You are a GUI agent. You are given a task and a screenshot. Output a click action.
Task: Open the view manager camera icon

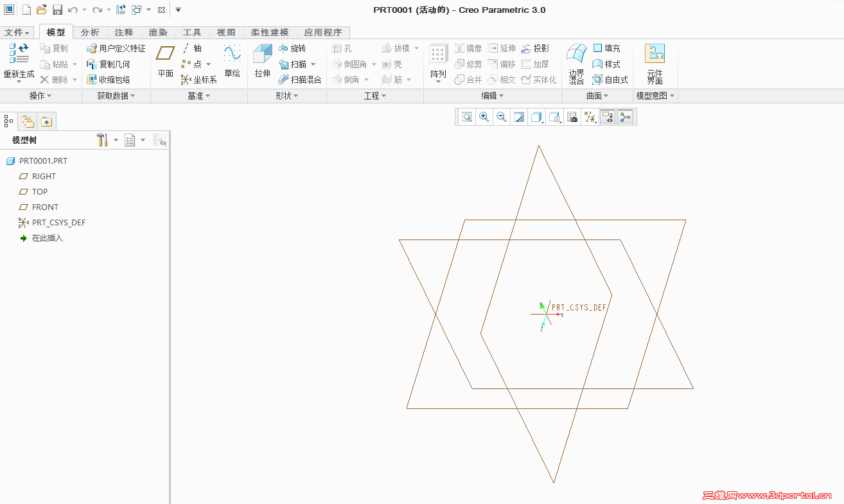tap(572, 117)
